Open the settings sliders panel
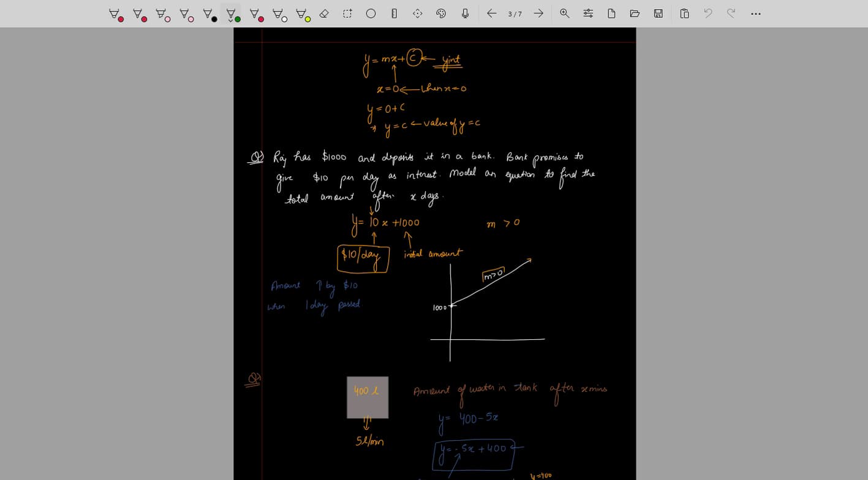 tap(587, 13)
